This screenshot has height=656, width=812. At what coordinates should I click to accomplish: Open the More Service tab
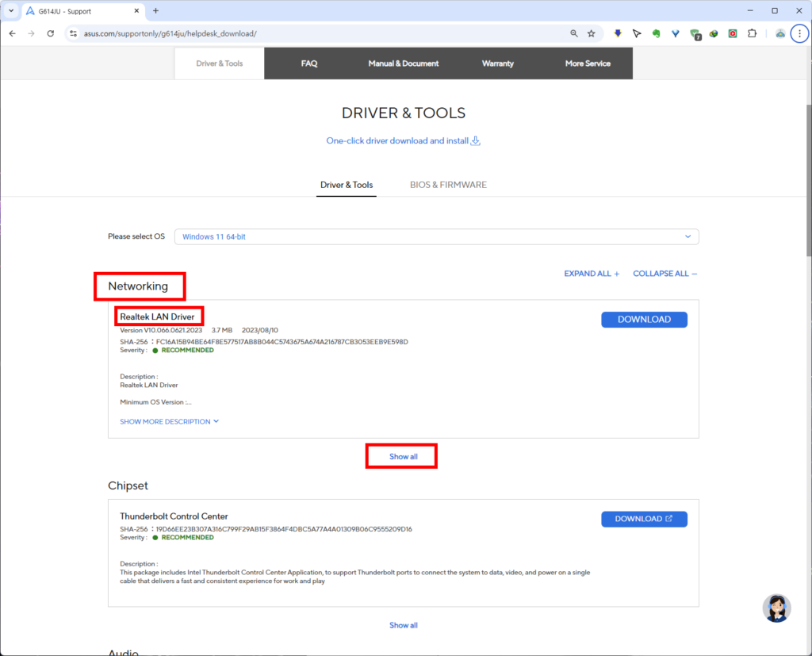588,63
